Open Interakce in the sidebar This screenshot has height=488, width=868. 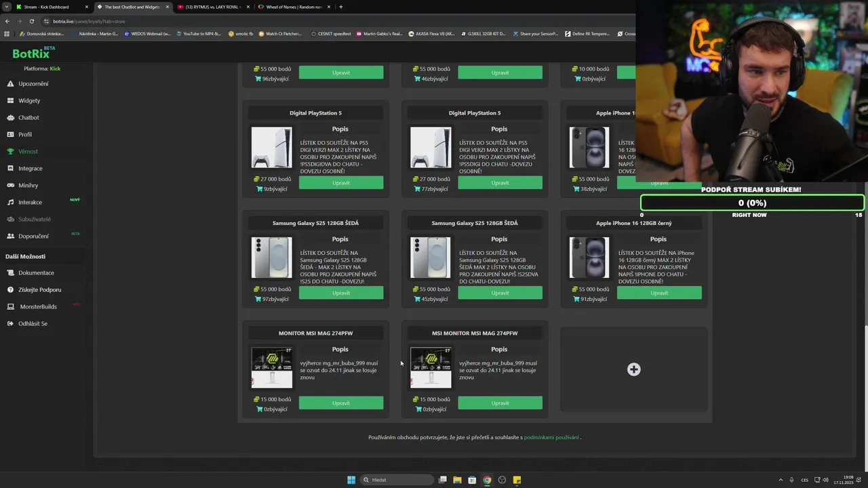30,203
